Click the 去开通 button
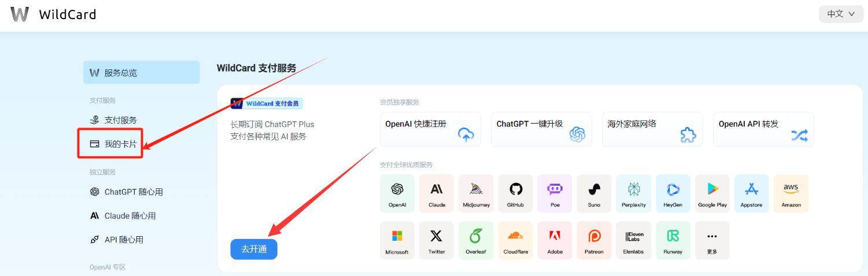Viewport: 868px width, 276px height. 254,249
